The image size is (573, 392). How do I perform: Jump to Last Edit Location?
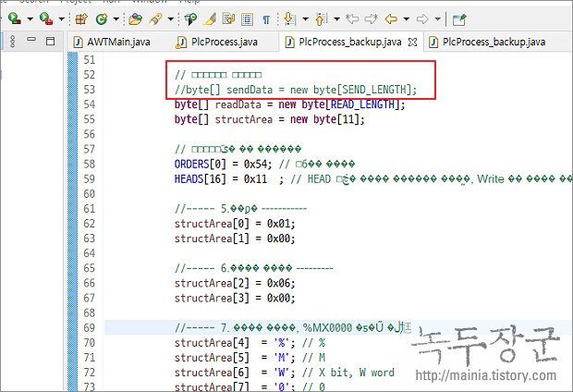352,18
